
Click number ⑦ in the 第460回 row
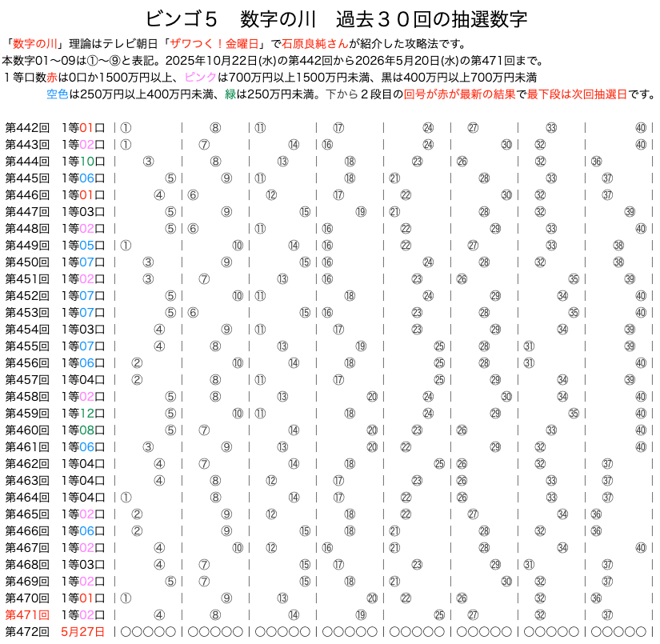point(204,430)
